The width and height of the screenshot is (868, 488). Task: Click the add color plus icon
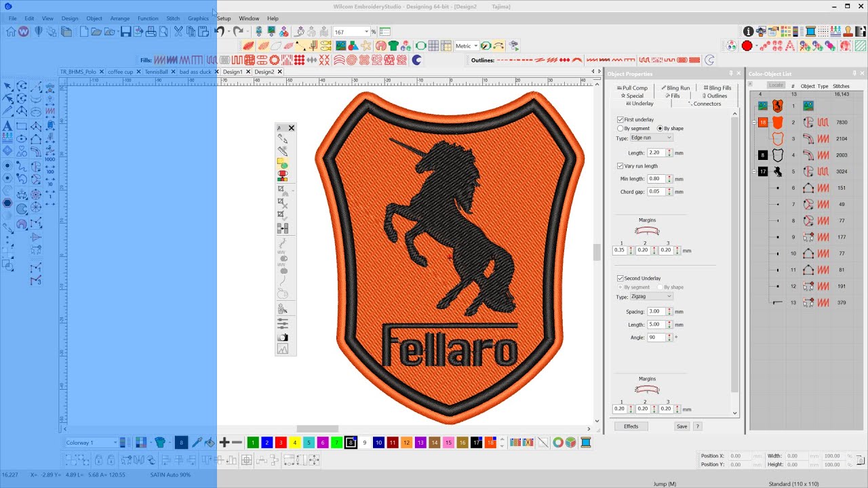point(224,443)
